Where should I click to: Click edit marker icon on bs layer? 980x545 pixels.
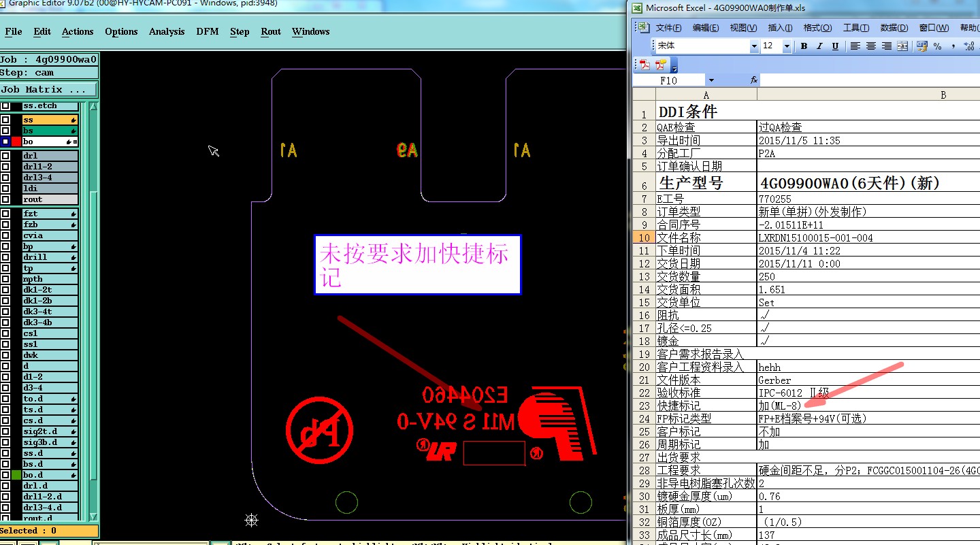[x=73, y=131]
